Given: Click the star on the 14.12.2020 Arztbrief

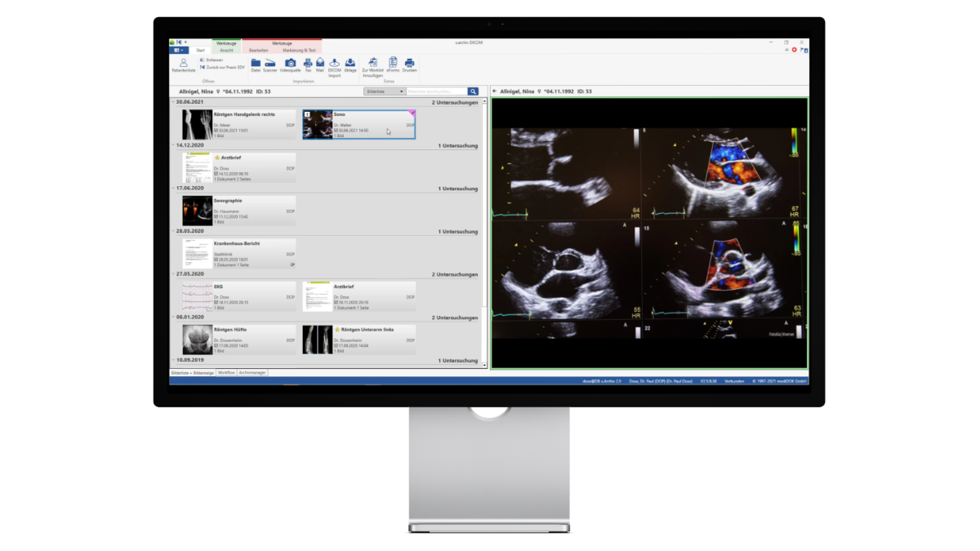Looking at the screenshot, I should (x=216, y=156).
